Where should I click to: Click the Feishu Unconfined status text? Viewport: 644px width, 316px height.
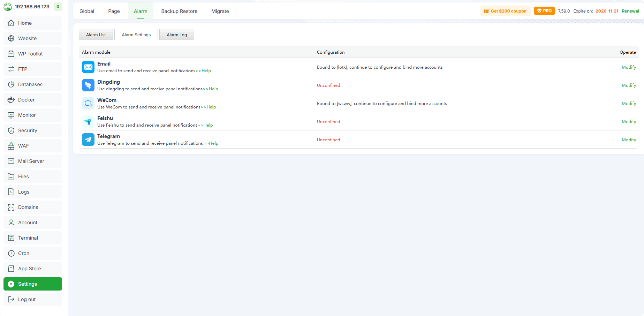click(x=328, y=122)
